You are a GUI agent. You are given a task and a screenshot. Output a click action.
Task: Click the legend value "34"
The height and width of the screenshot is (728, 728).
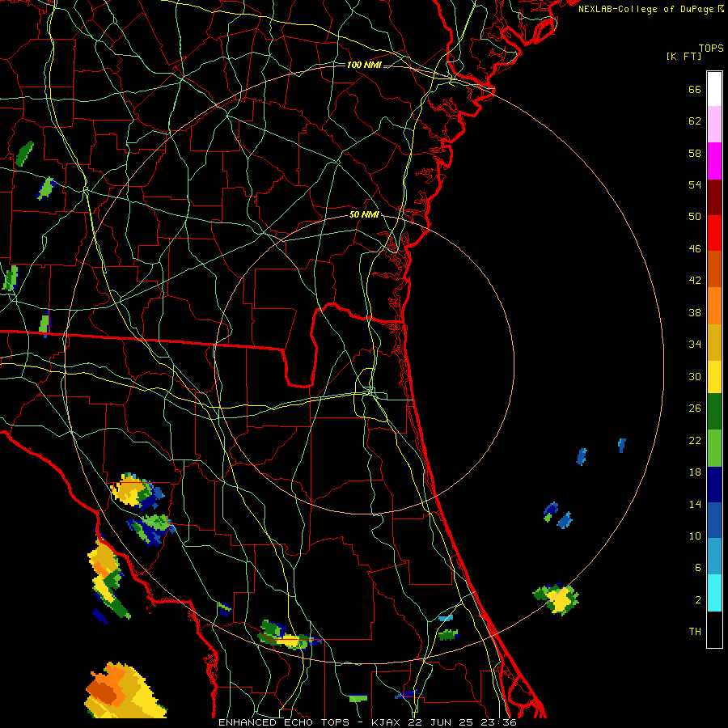click(x=695, y=344)
